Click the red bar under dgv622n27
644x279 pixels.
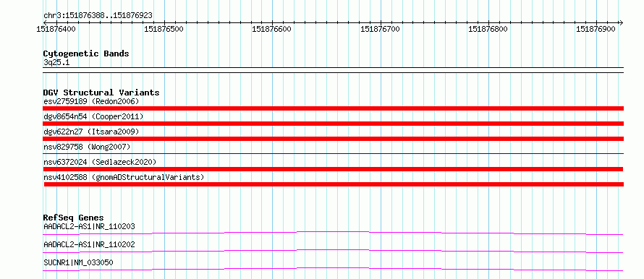(333, 139)
